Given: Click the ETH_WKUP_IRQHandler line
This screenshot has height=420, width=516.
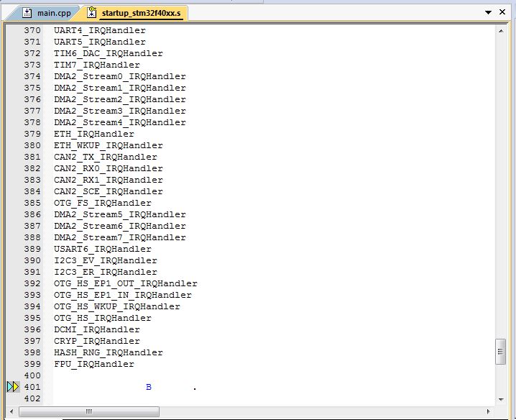Looking at the screenshot, I should (109, 145).
